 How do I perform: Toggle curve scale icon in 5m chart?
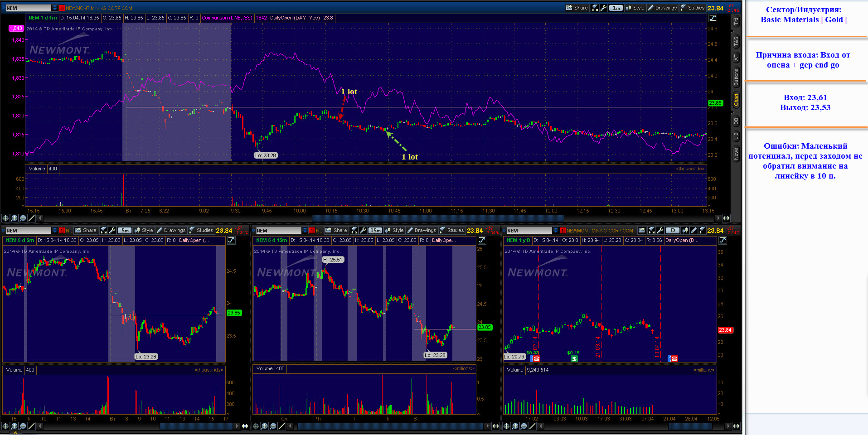[x=232, y=240]
